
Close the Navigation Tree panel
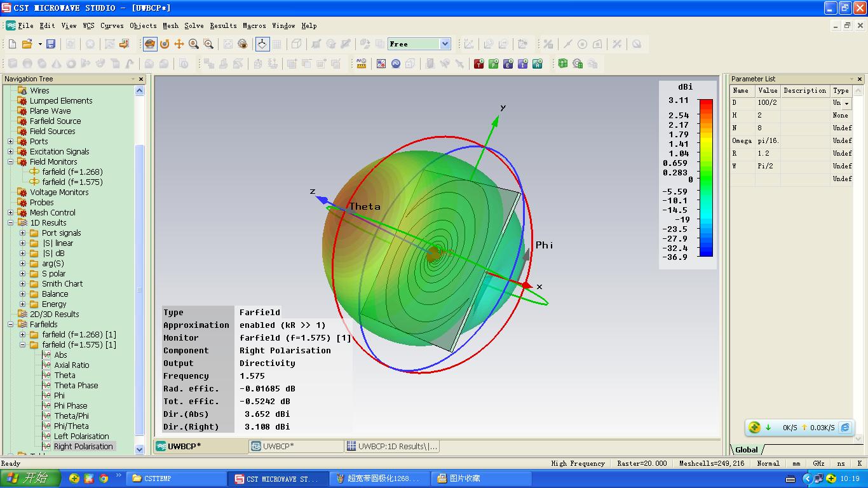[x=141, y=79]
